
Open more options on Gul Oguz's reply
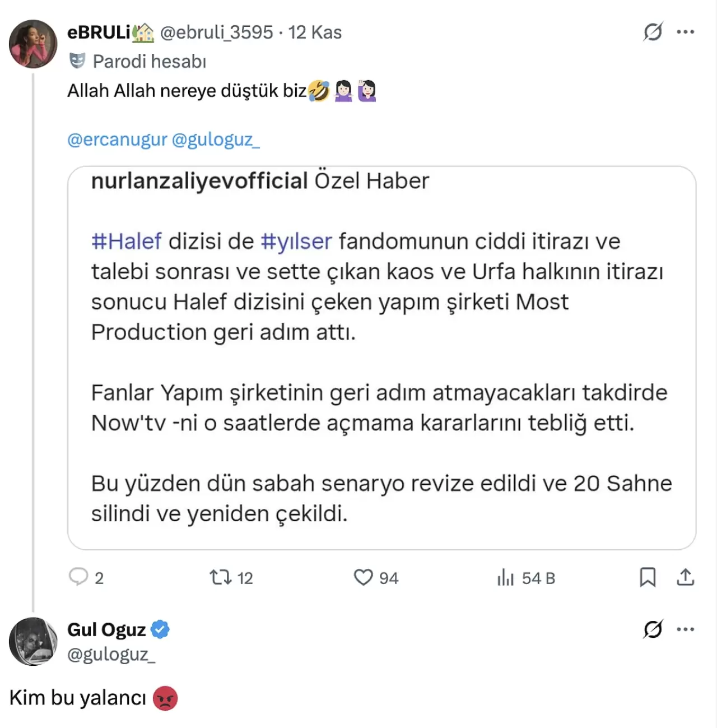click(685, 629)
